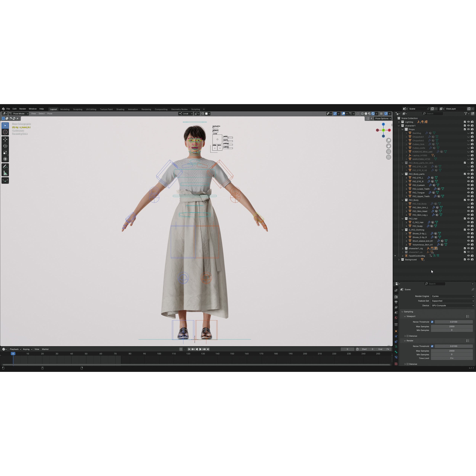
Task: Click the Max Samples value field under Render
Action: click(452, 351)
